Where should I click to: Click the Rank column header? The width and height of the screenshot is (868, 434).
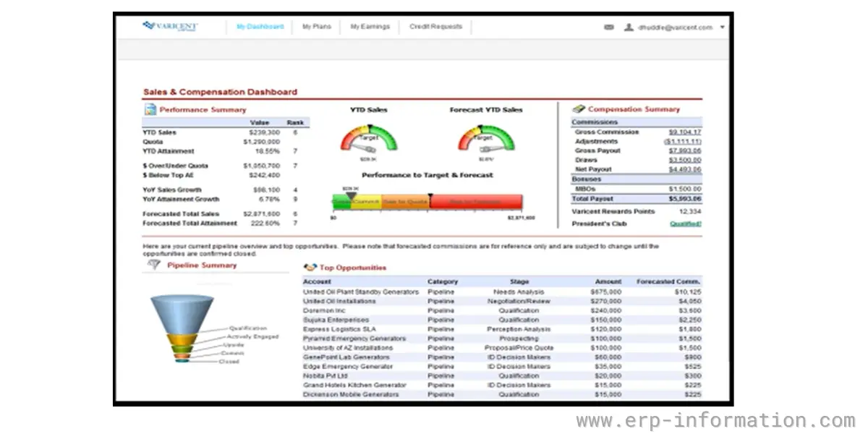pyautogui.click(x=295, y=122)
